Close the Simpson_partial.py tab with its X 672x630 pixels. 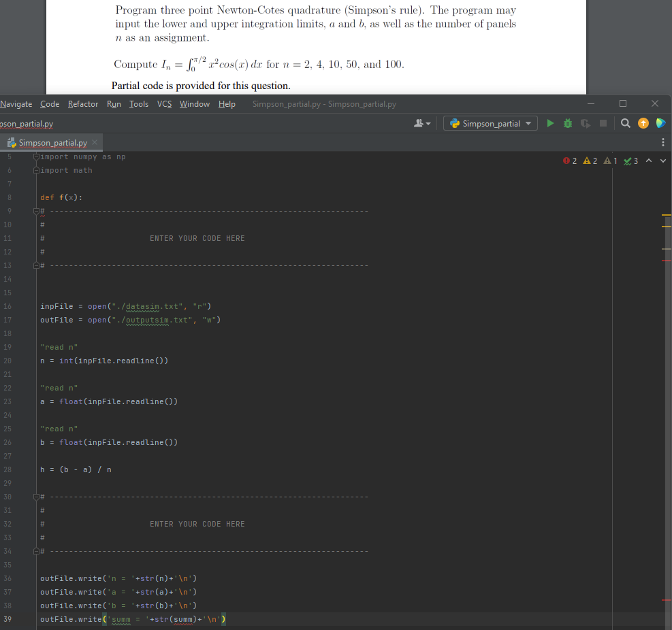click(x=94, y=143)
